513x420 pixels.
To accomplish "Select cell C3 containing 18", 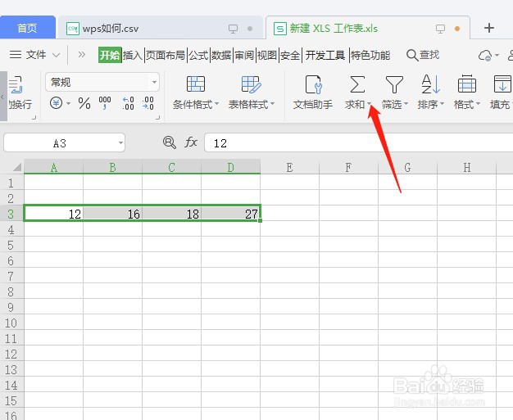I will [171, 214].
